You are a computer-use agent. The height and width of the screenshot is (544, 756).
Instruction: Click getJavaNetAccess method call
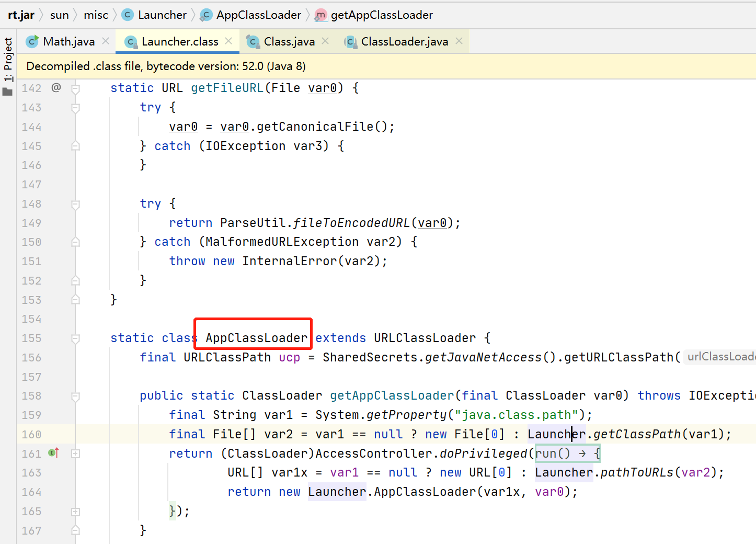[x=483, y=357]
